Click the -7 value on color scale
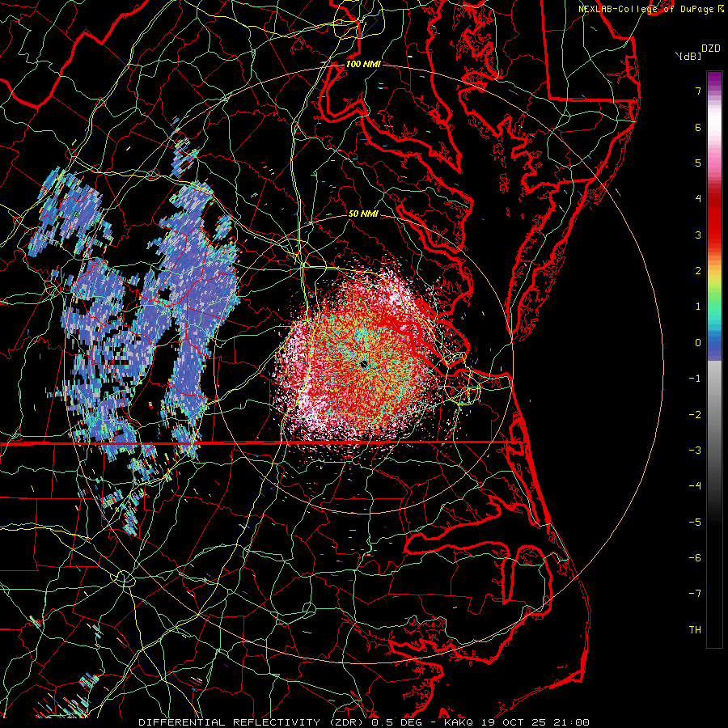Screen dimensions: 728x728 tap(695, 594)
